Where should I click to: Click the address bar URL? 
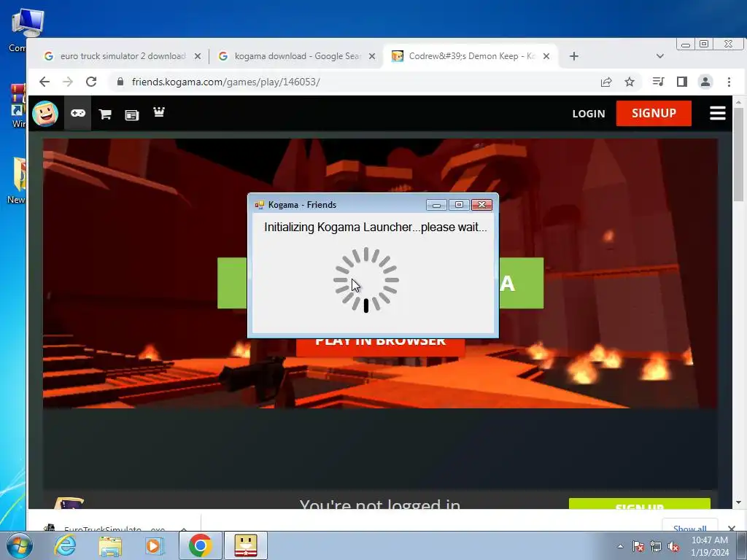click(x=226, y=82)
